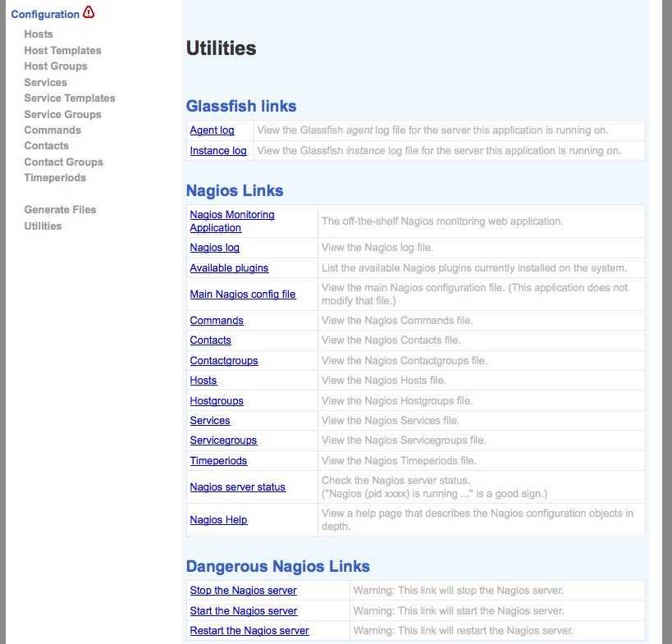Click the Restart the Nagios server link

[249, 631]
